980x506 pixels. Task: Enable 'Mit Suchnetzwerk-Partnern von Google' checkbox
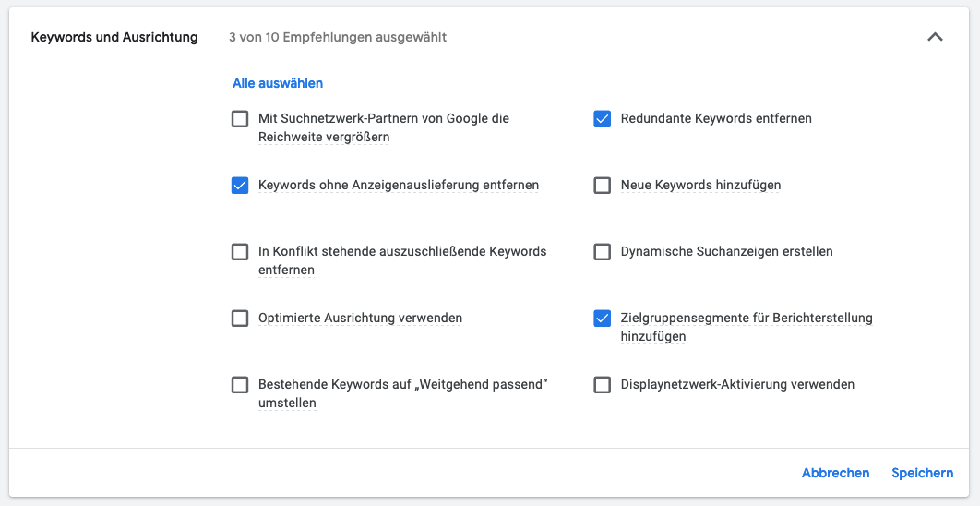pyautogui.click(x=240, y=119)
